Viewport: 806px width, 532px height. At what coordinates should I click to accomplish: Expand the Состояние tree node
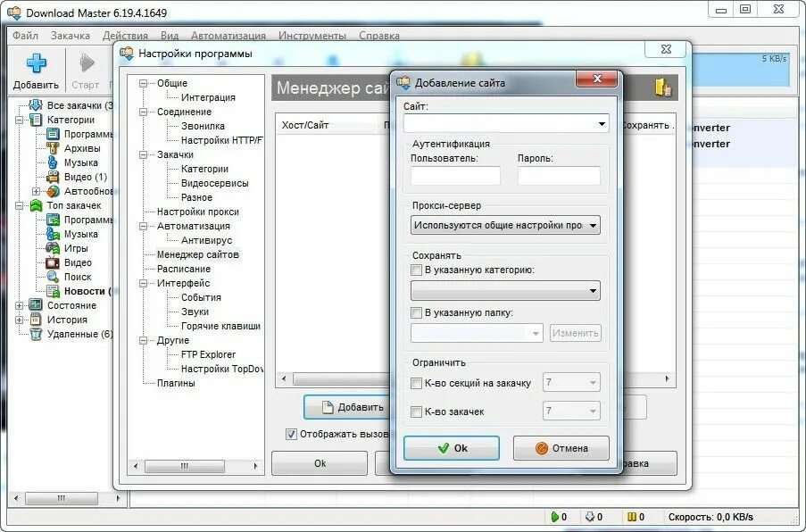(x=19, y=305)
